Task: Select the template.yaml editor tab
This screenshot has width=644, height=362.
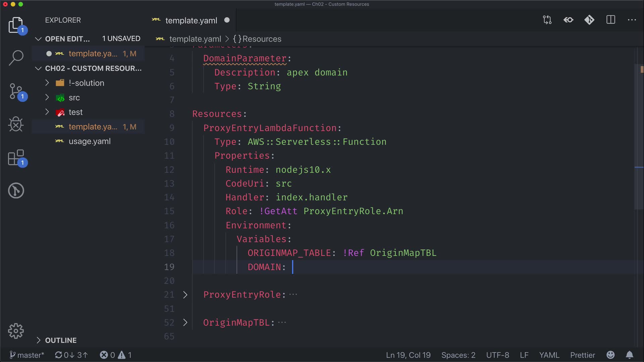Action: click(191, 20)
